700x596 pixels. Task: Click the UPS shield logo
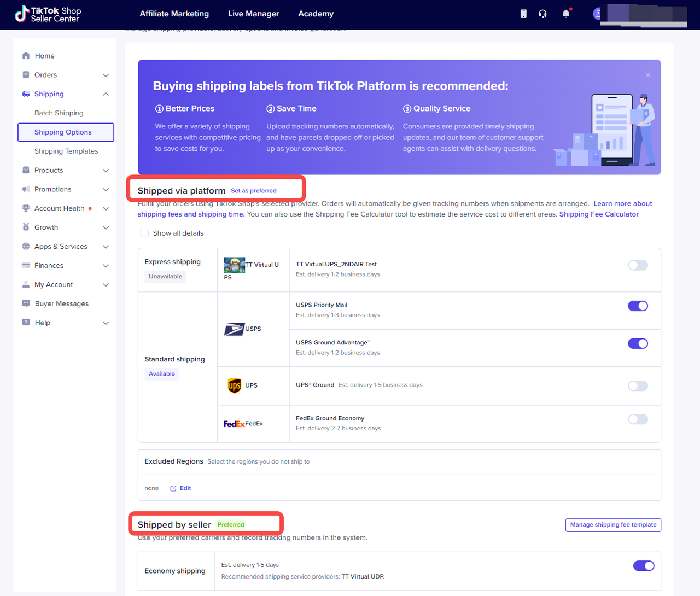click(235, 385)
